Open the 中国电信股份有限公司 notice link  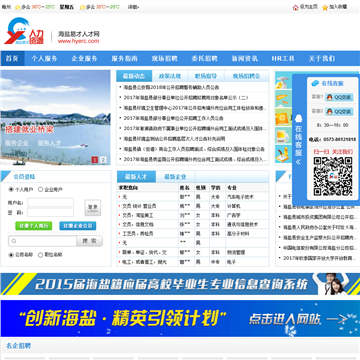(319, 248)
